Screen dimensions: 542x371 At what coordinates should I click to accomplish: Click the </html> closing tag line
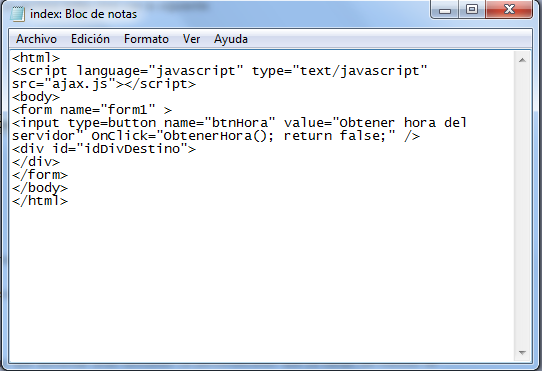coord(40,201)
